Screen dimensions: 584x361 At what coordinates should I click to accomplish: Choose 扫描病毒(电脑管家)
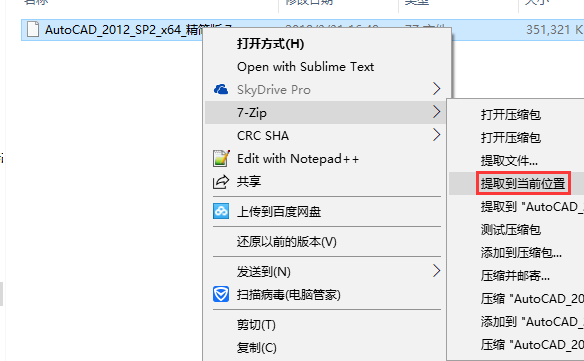pos(289,295)
